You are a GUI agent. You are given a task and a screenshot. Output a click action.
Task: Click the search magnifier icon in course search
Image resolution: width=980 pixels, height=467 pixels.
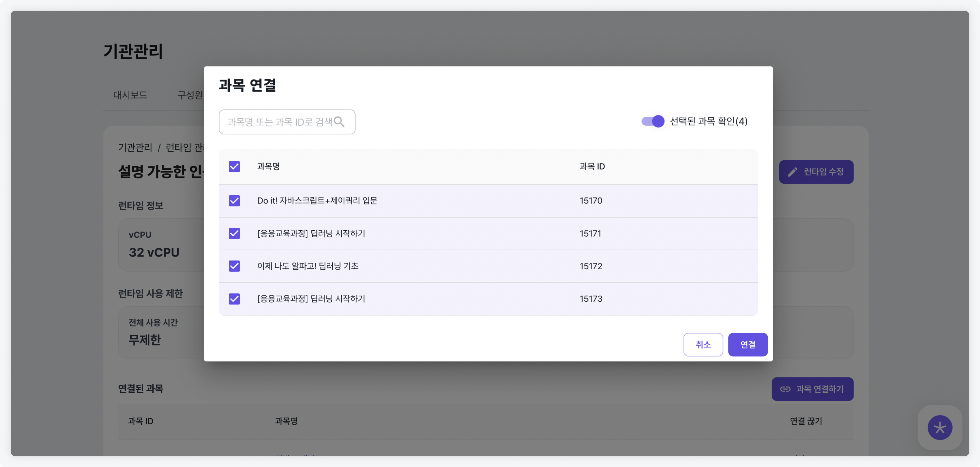click(339, 122)
